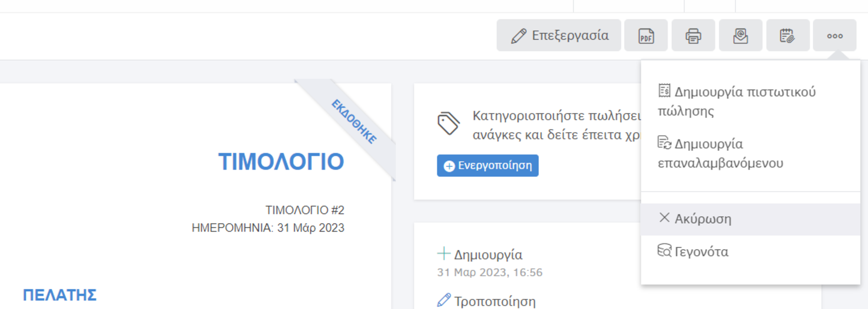Click the pencil icon beside Τροποποίηση
Screen dimensions: 868x309
coord(444,300)
